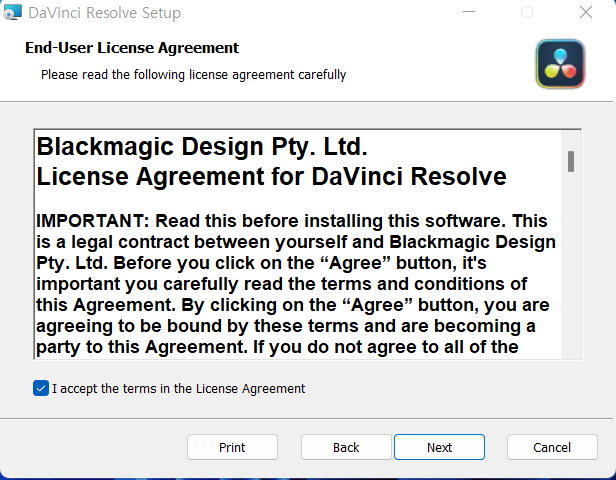Viewport: 616px width, 480px height.
Task: Minimize the setup window
Action: [x=469, y=12]
